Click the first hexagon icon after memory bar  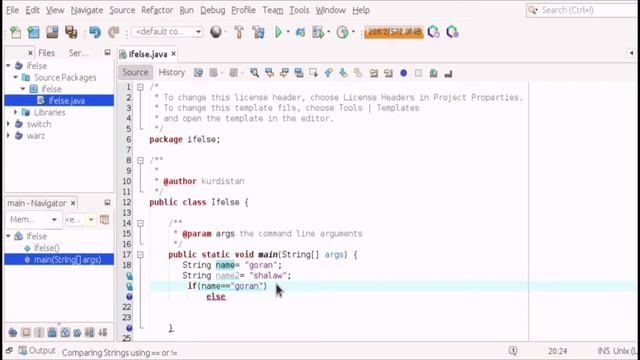[x=433, y=32]
